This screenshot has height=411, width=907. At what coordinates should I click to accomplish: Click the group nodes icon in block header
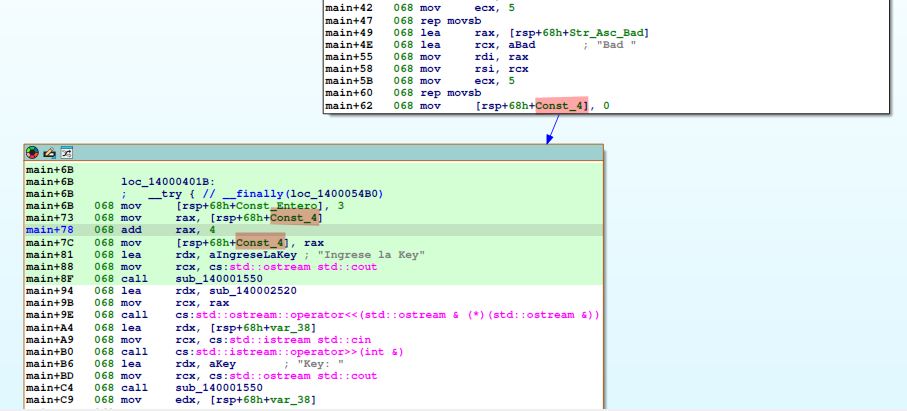tap(67, 153)
